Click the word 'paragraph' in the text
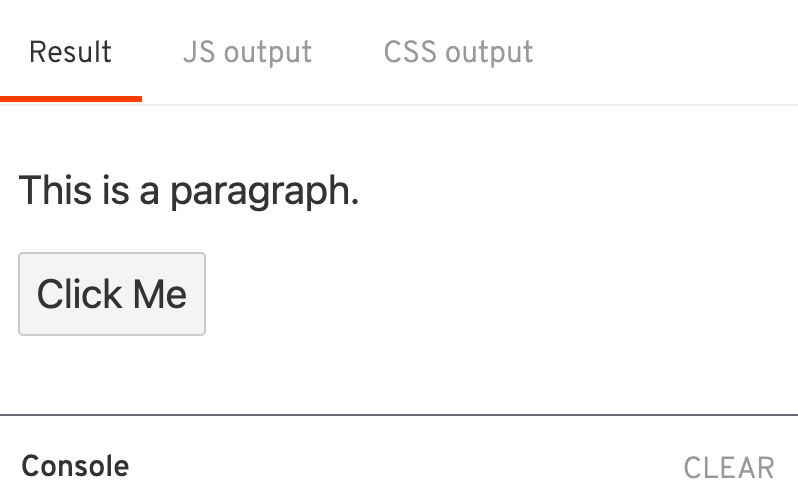798x482 pixels. click(260, 191)
